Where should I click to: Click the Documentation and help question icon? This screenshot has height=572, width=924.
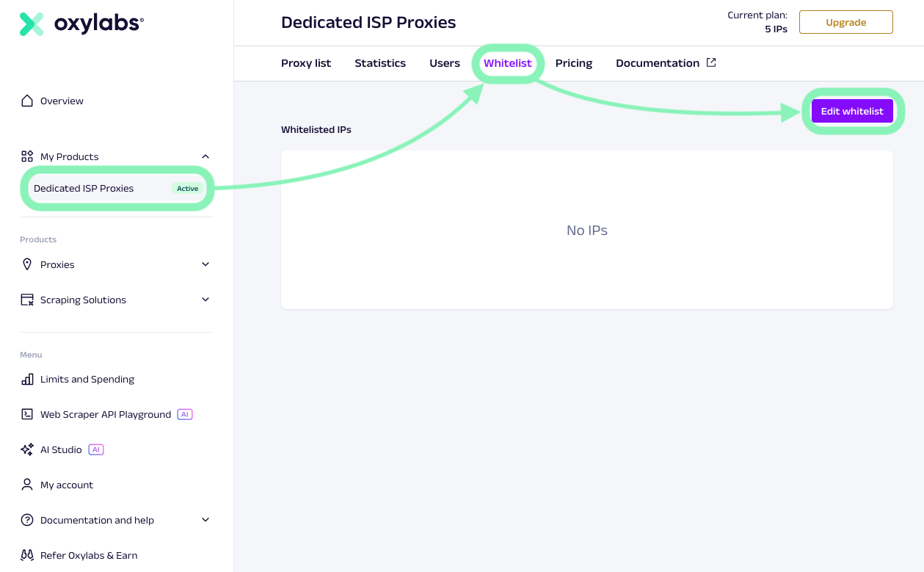coord(27,520)
